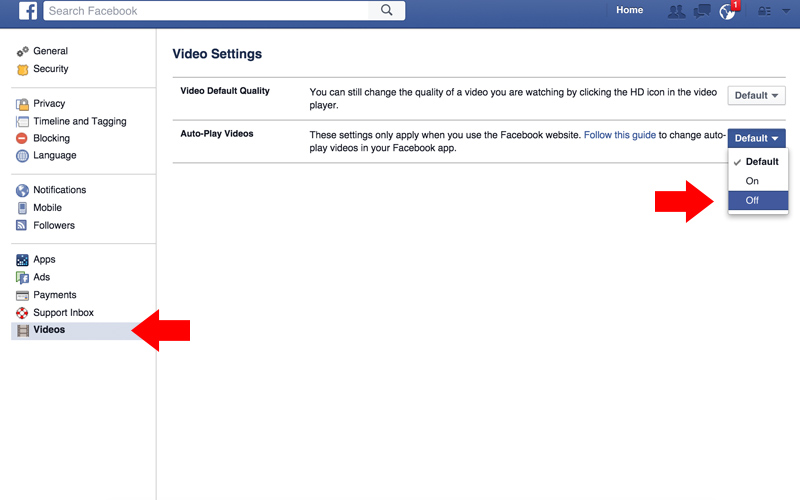This screenshot has width=800, height=500.
Task: Open Timeline and Tagging settings
Action: (80, 121)
